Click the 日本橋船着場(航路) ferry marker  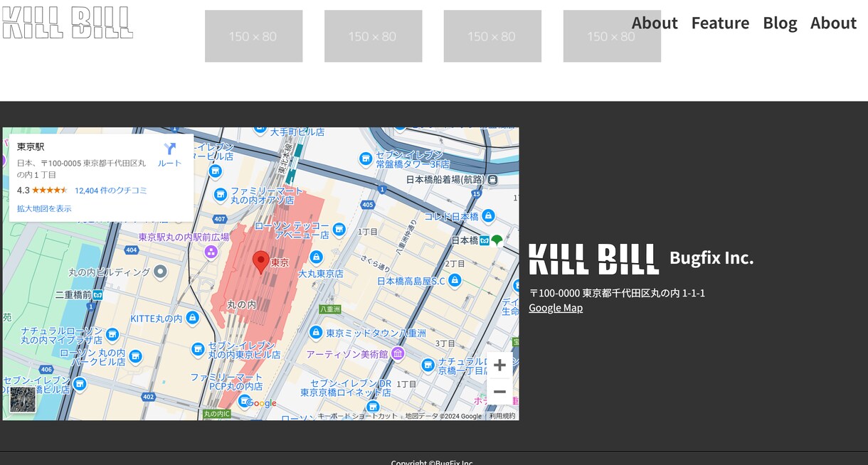point(492,180)
